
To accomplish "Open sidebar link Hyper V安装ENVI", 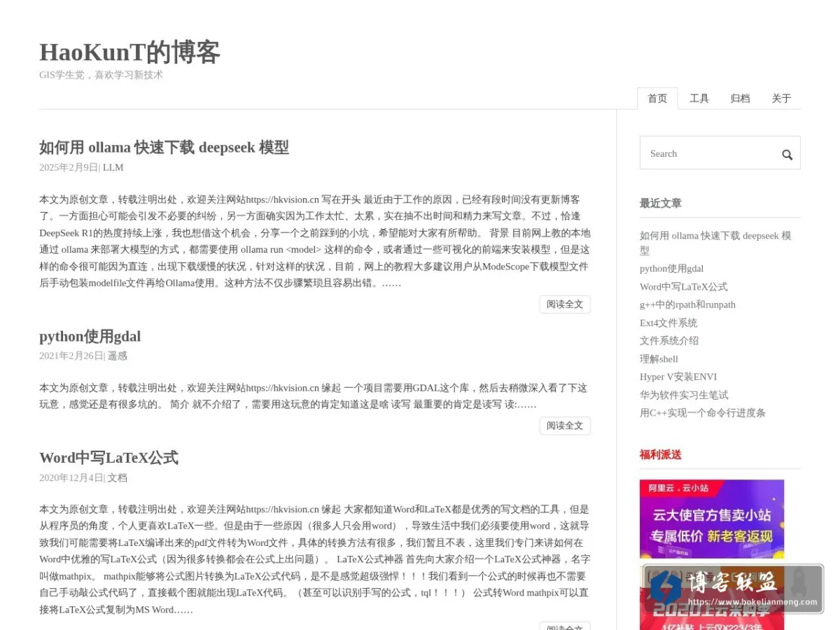I will click(x=678, y=377).
